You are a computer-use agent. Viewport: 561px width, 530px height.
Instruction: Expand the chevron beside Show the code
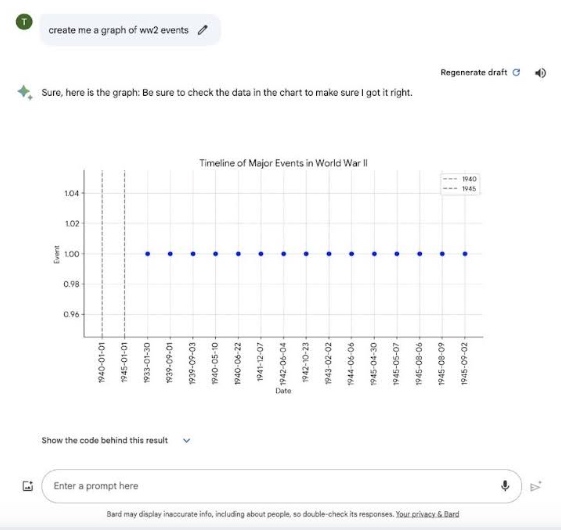coord(186,441)
